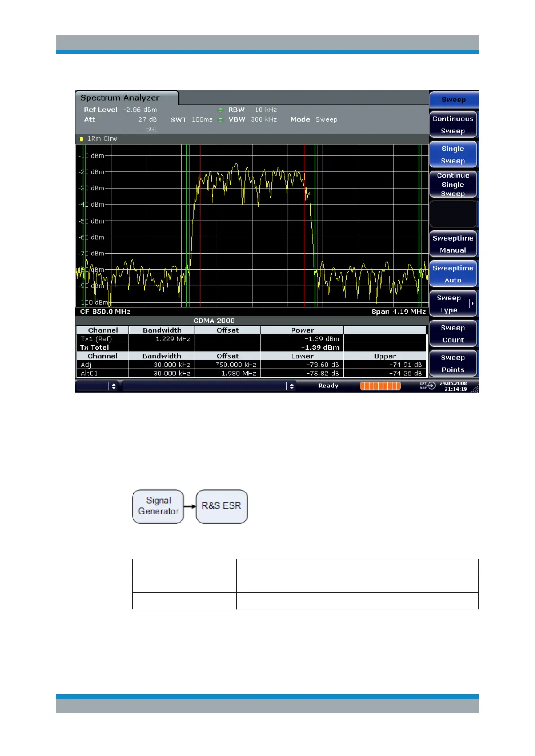Select the VBW value 300 kHz
535x756 pixels.
click(x=264, y=119)
